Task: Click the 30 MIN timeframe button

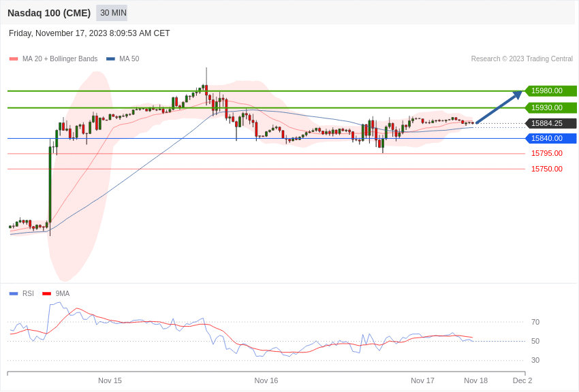Action: (113, 13)
